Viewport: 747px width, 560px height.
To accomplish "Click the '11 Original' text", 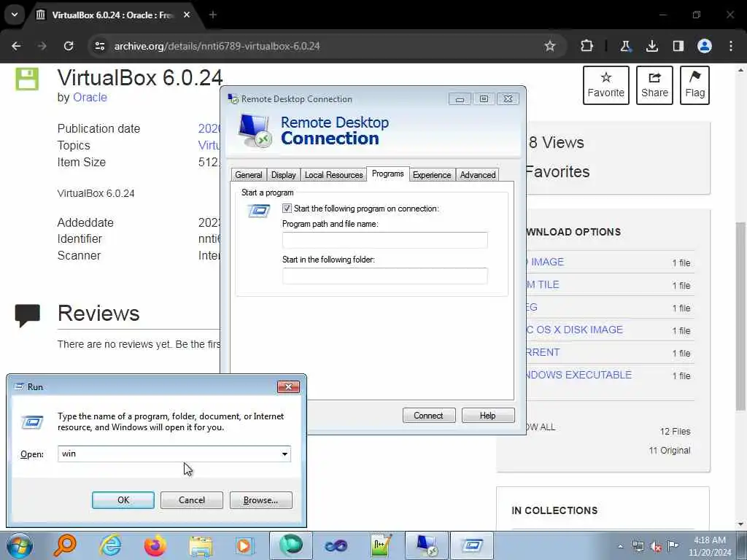I will (x=670, y=451).
